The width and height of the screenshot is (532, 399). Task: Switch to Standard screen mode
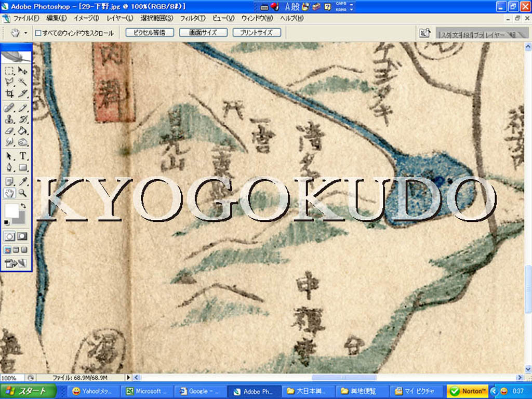click(7, 250)
